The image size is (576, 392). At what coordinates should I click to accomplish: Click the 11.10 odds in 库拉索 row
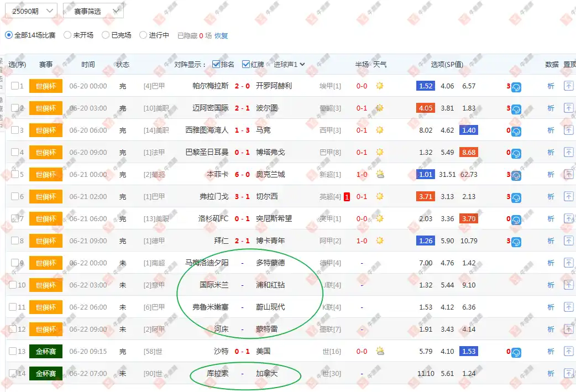[426, 373]
